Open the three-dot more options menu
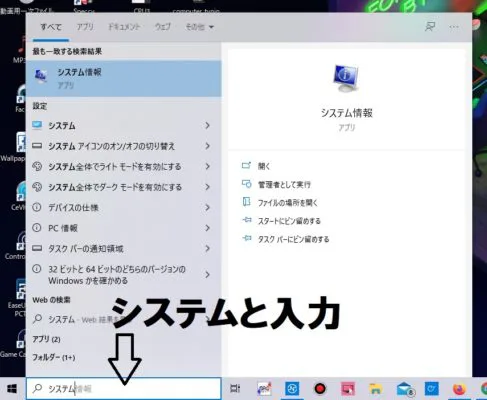Image resolution: width=487 pixels, height=400 pixels. 454,27
